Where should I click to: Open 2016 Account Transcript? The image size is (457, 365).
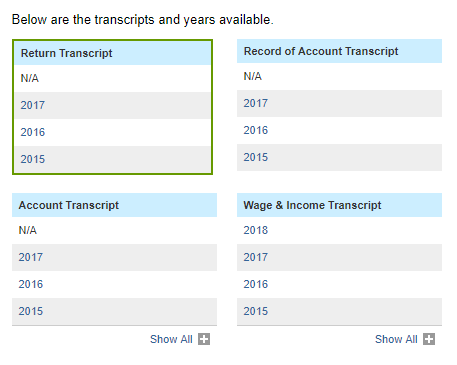31,284
